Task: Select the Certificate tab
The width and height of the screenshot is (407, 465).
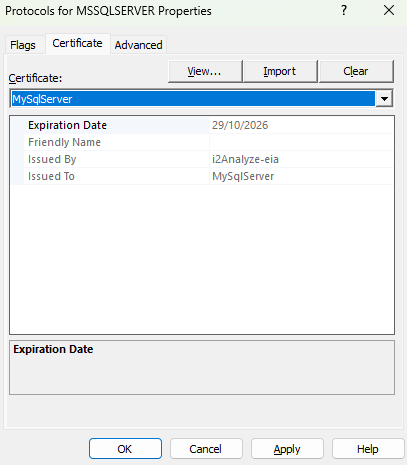Action: click(x=77, y=43)
